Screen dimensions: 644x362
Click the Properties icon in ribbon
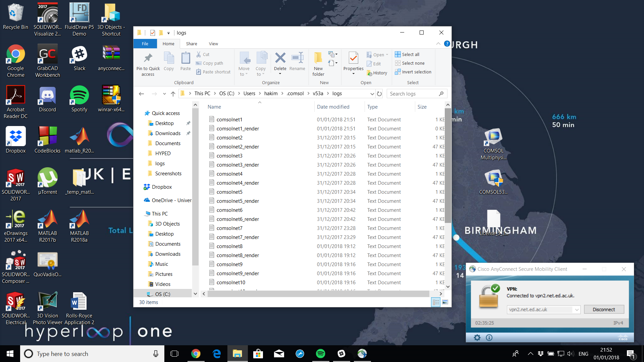pos(353,58)
